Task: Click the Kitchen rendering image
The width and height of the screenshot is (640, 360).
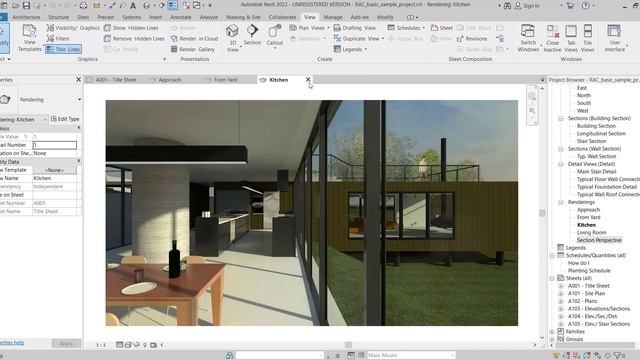Action: pyautogui.click(x=311, y=213)
